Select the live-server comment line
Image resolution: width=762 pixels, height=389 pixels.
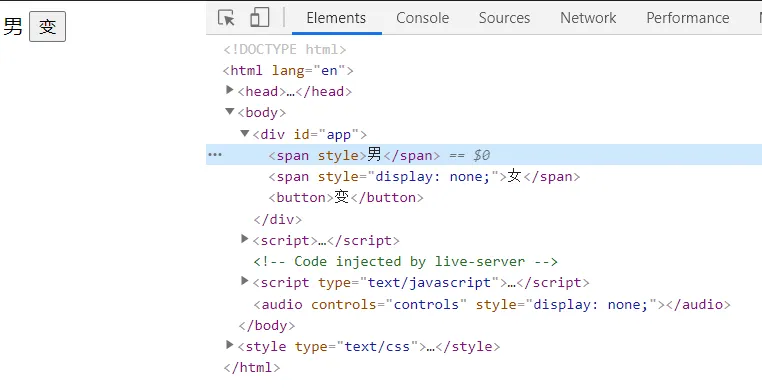(x=405, y=262)
